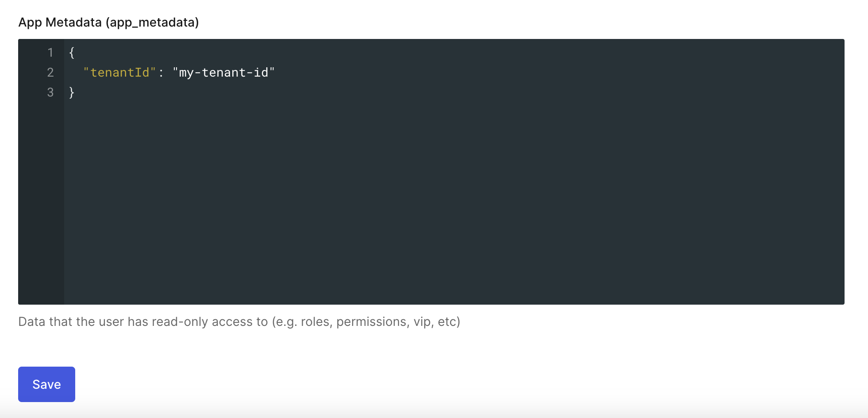Click the "(app_metadata)" parenthetical in the heading
The height and width of the screenshot is (418, 868).
[x=152, y=22]
